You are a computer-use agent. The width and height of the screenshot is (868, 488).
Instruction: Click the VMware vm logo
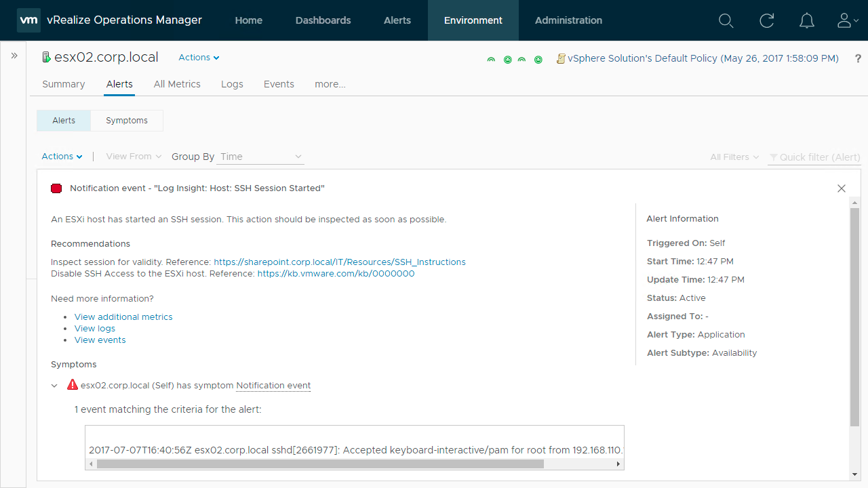(28, 20)
